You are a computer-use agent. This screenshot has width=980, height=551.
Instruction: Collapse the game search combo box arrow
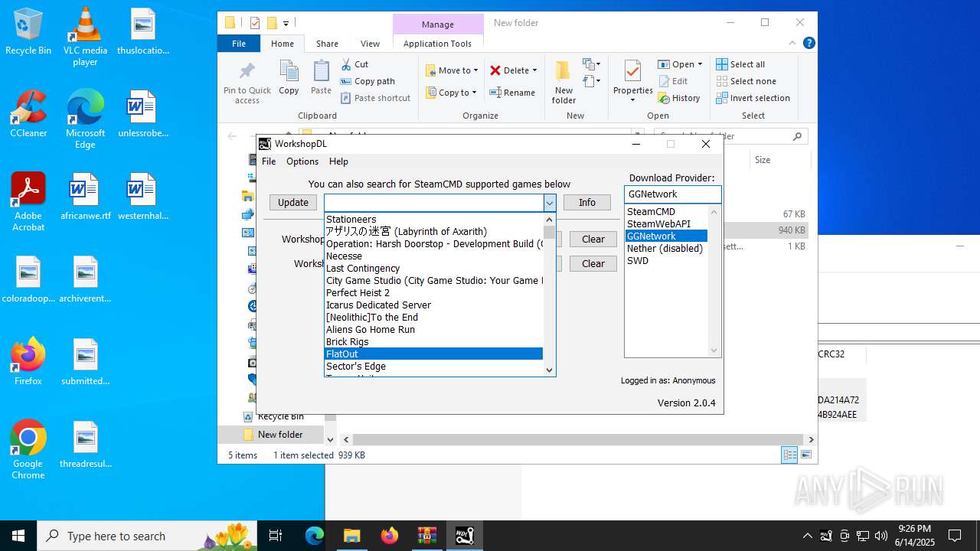549,203
